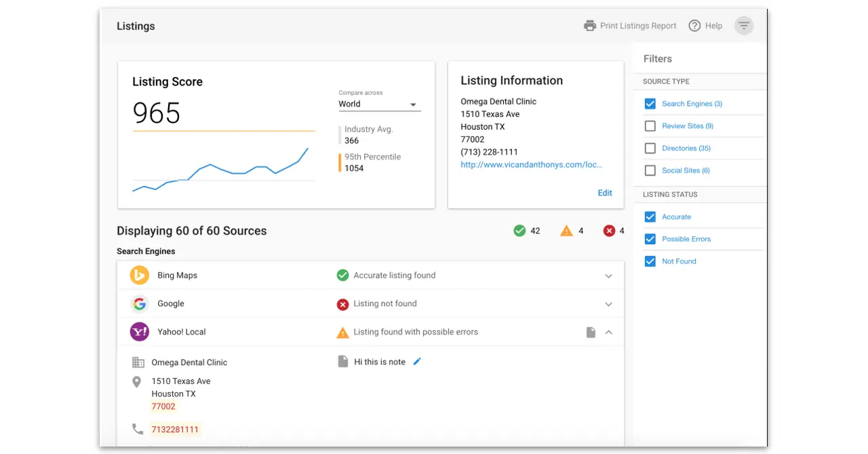Click the printer icon for Listings Report
Image resolution: width=868 pixels, height=454 pixels.
point(590,26)
